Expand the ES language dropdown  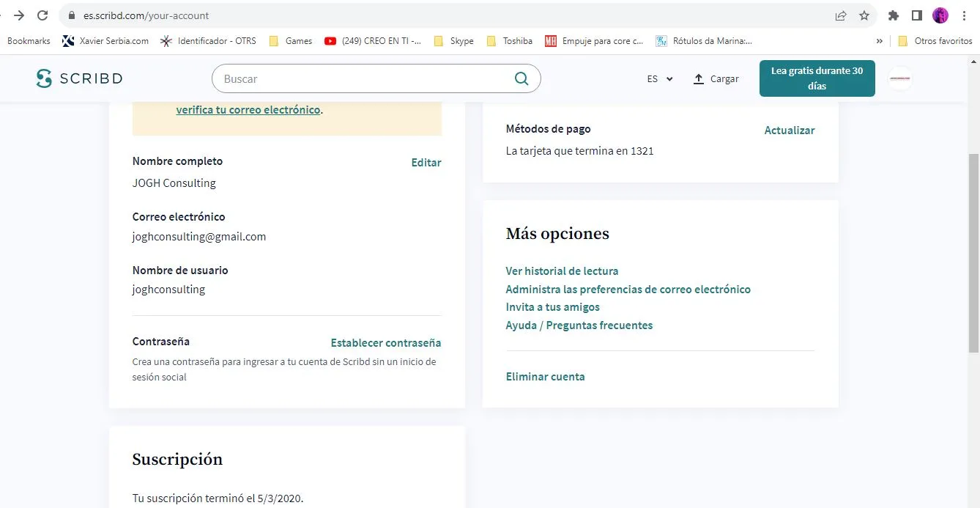pyautogui.click(x=659, y=78)
